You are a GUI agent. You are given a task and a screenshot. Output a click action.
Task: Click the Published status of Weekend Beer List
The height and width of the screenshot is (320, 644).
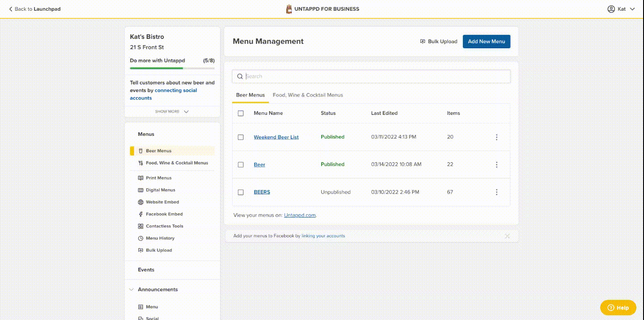click(x=333, y=137)
